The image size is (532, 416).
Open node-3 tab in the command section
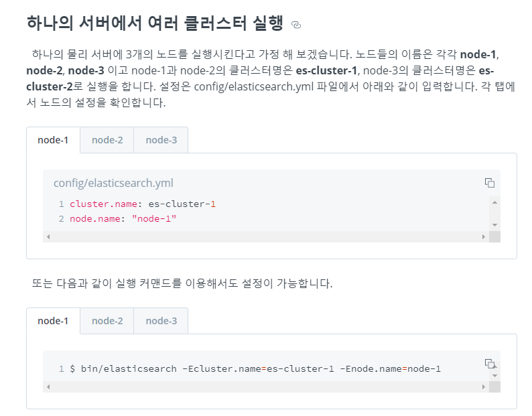(161, 321)
